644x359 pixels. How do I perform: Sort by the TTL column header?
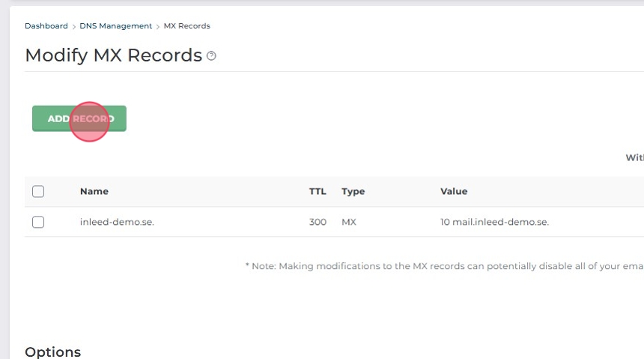point(318,192)
